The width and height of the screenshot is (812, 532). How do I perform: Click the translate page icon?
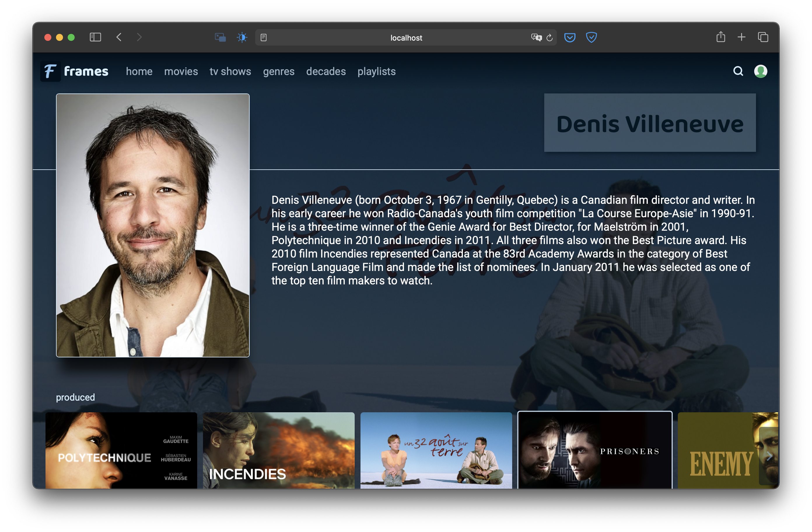tap(536, 38)
